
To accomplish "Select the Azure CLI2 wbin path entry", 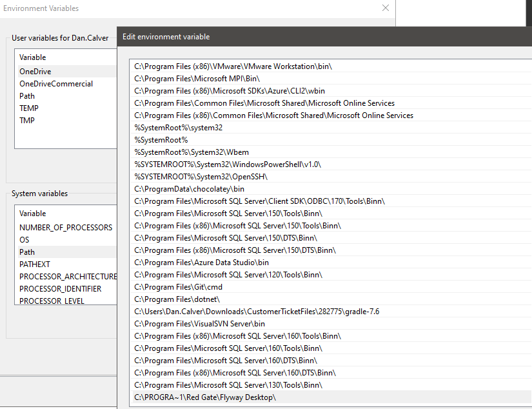I will click(330, 90).
